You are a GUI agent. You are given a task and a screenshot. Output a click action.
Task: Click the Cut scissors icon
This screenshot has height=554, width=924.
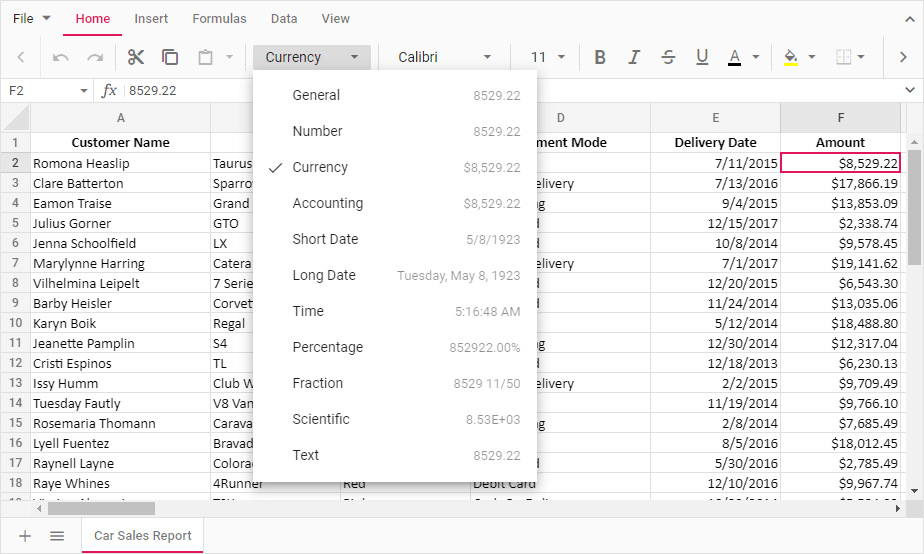click(136, 57)
